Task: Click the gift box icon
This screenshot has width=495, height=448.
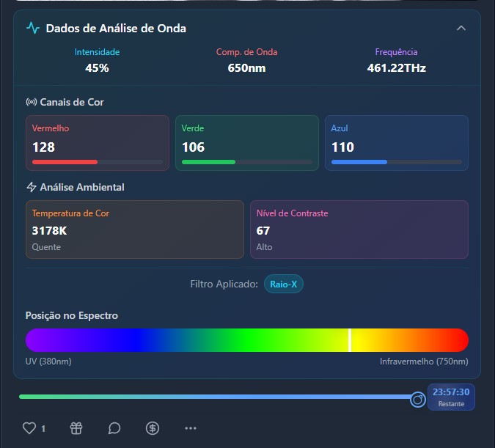Action: [x=76, y=428]
